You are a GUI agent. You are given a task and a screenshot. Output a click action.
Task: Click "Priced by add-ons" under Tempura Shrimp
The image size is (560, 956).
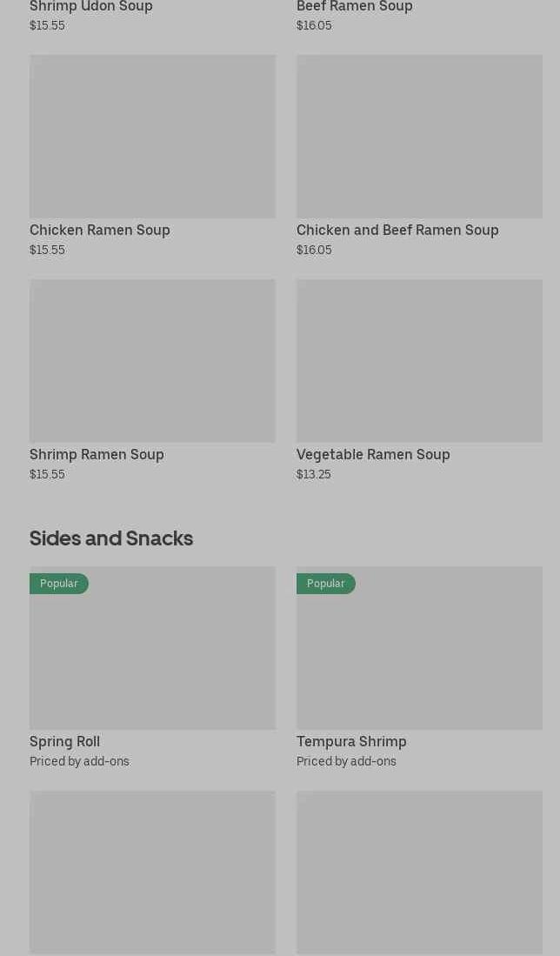coord(346,761)
